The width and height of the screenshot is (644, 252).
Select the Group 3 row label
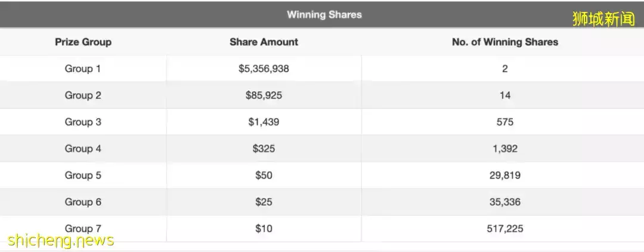click(x=82, y=122)
